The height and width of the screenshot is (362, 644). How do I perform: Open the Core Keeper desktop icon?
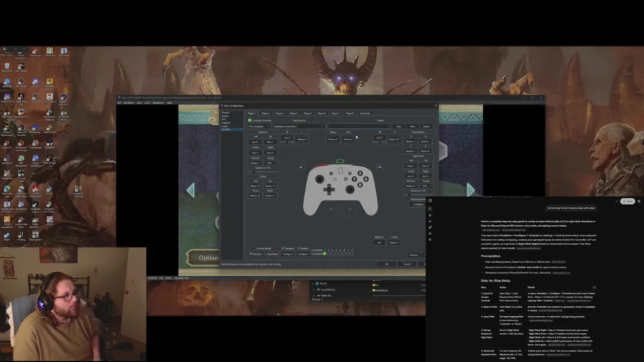tap(35, 144)
